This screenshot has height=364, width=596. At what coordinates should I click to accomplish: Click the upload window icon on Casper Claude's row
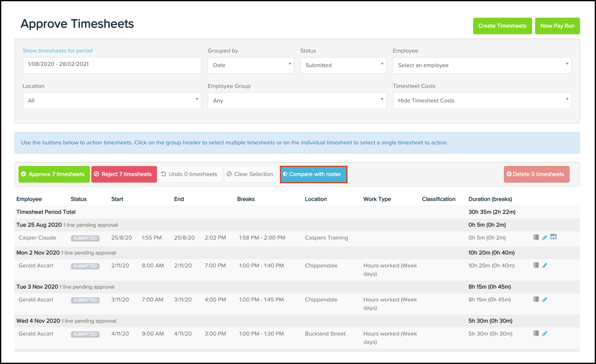(x=553, y=237)
